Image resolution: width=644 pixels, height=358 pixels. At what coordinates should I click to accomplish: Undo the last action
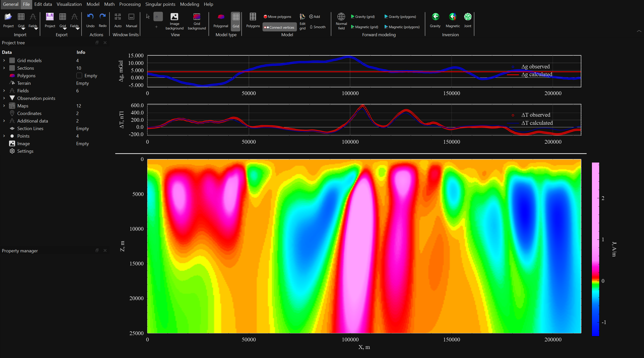90,20
